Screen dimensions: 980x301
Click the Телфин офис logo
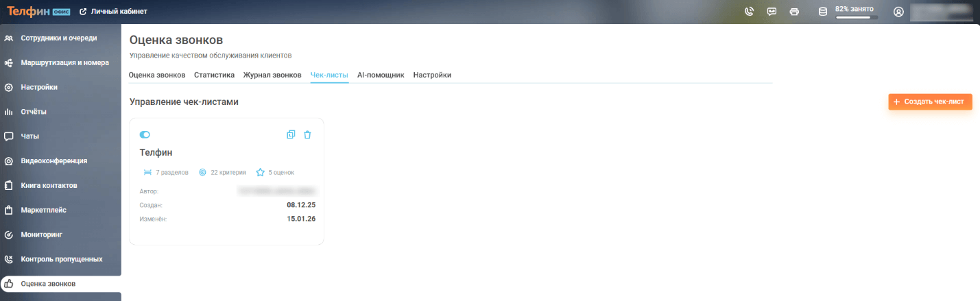click(38, 12)
